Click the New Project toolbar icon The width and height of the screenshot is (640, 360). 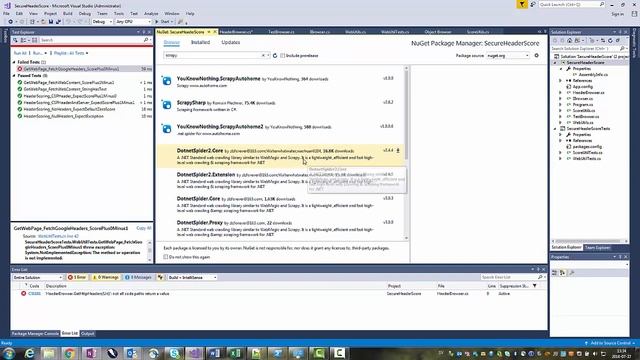coord(32,22)
